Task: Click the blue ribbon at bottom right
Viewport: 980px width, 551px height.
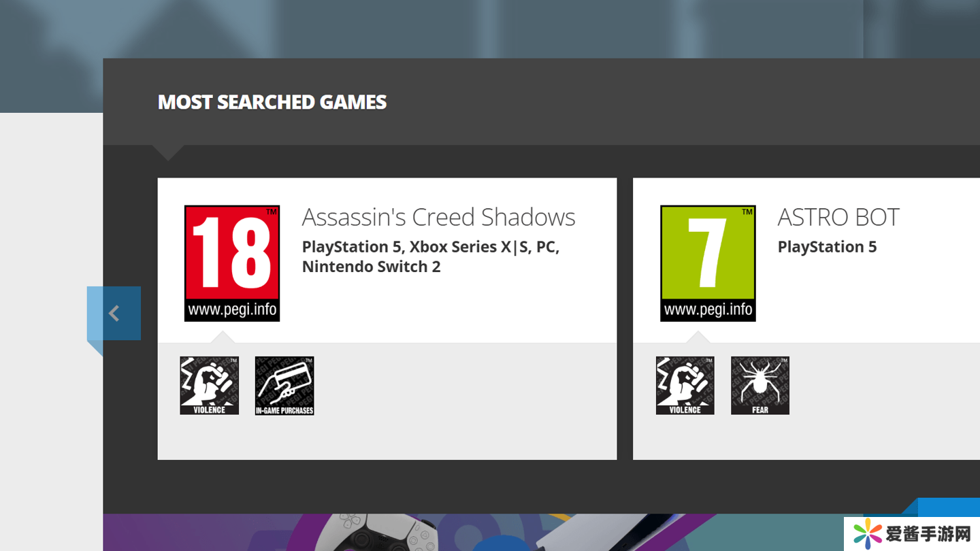Action: [x=948, y=507]
